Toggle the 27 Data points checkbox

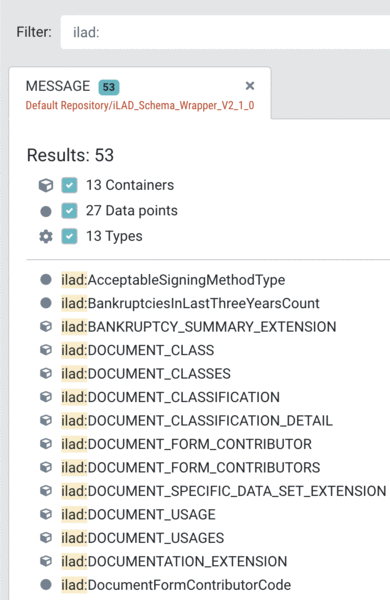[x=69, y=211]
